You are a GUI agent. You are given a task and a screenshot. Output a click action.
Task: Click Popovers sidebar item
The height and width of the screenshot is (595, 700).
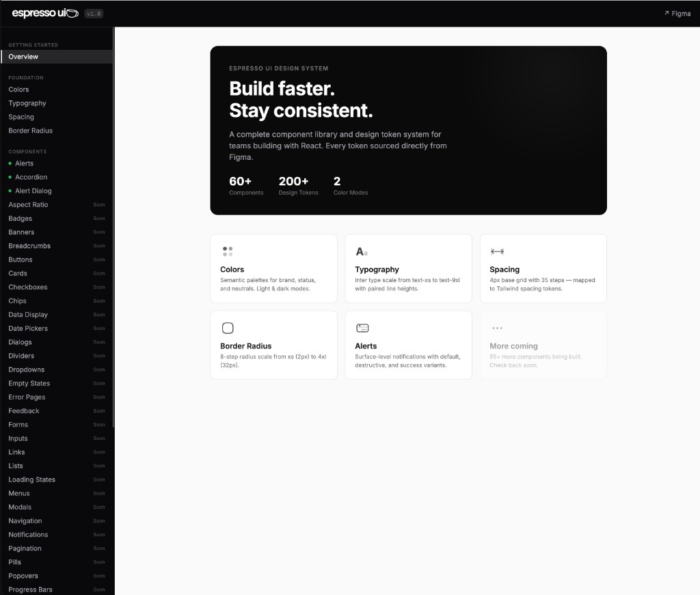[57, 576]
